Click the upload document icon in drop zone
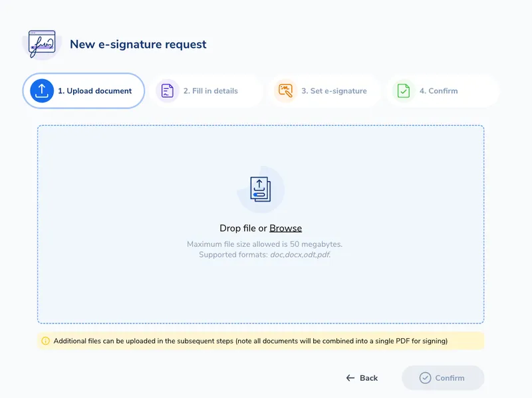 click(x=260, y=189)
